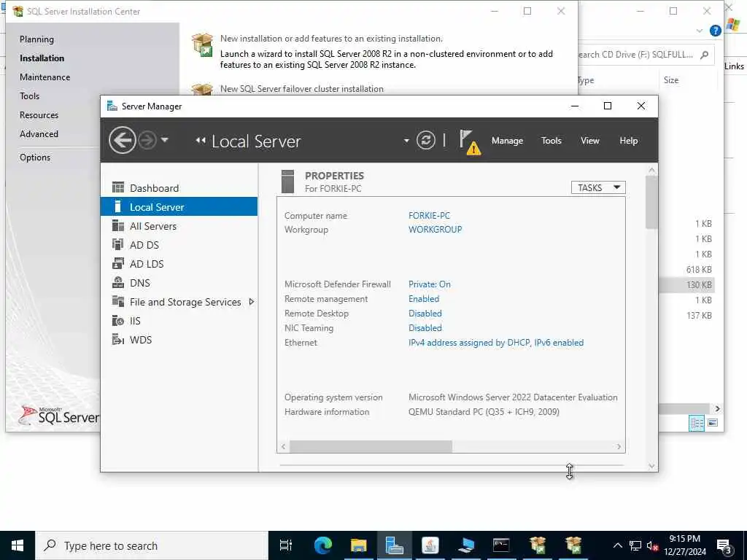The width and height of the screenshot is (747, 560).
Task: Open the AD DS role page
Action: [x=179, y=245]
